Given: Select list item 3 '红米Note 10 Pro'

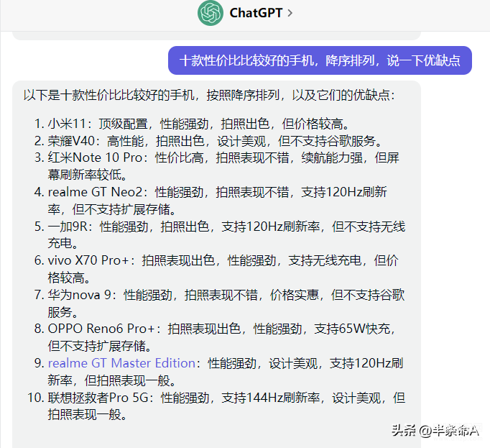Looking at the screenshot, I should click(x=216, y=166).
